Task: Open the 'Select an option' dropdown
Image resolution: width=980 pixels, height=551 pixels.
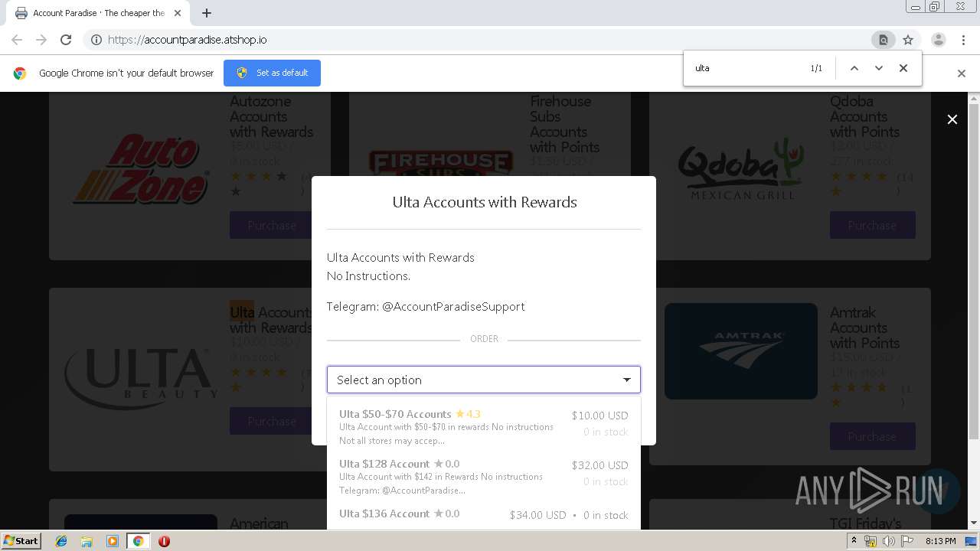Action: point(484,380)
